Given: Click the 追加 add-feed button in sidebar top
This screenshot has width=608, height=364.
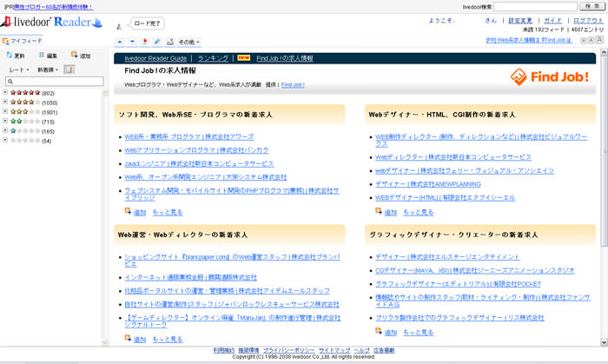Looking at the screenshot, I should point(81,56).
